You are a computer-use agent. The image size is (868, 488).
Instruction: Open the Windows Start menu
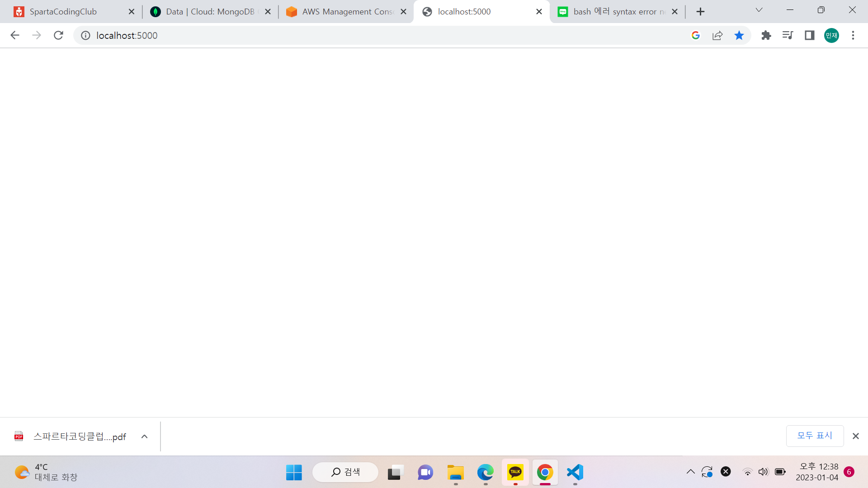pos(294,473)
